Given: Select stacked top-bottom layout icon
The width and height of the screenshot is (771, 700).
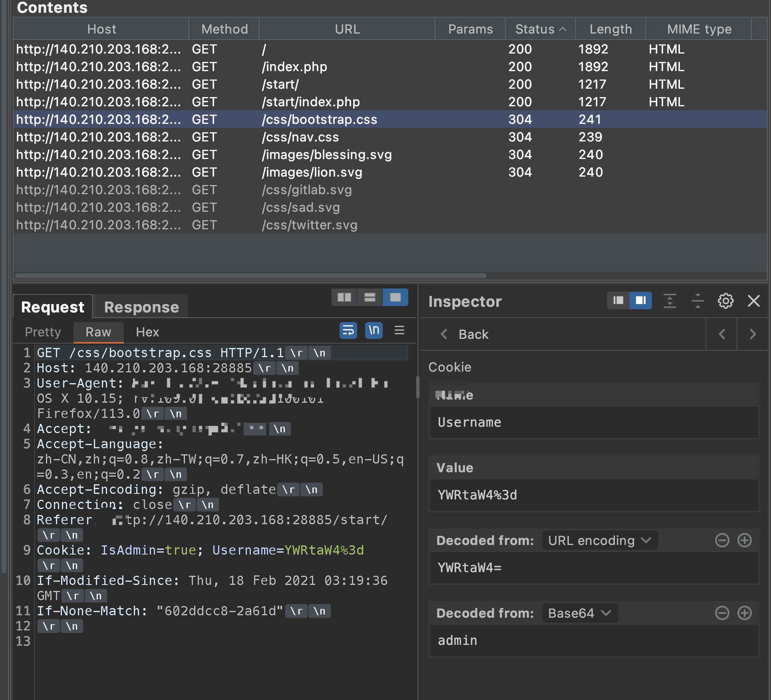Looking at the screenshot, I should [x=370, y=297].
